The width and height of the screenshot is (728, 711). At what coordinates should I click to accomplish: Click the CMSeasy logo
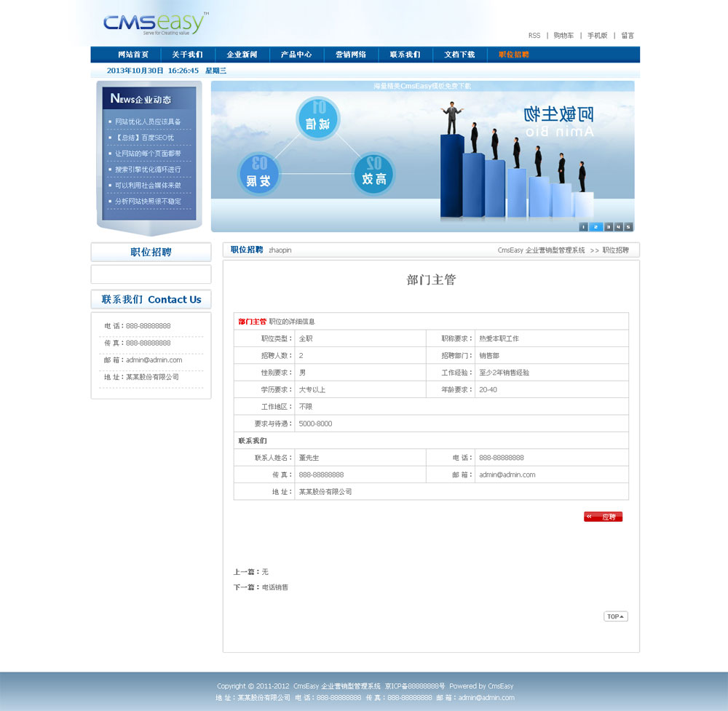pyautogui.click(x=155, y=24)
